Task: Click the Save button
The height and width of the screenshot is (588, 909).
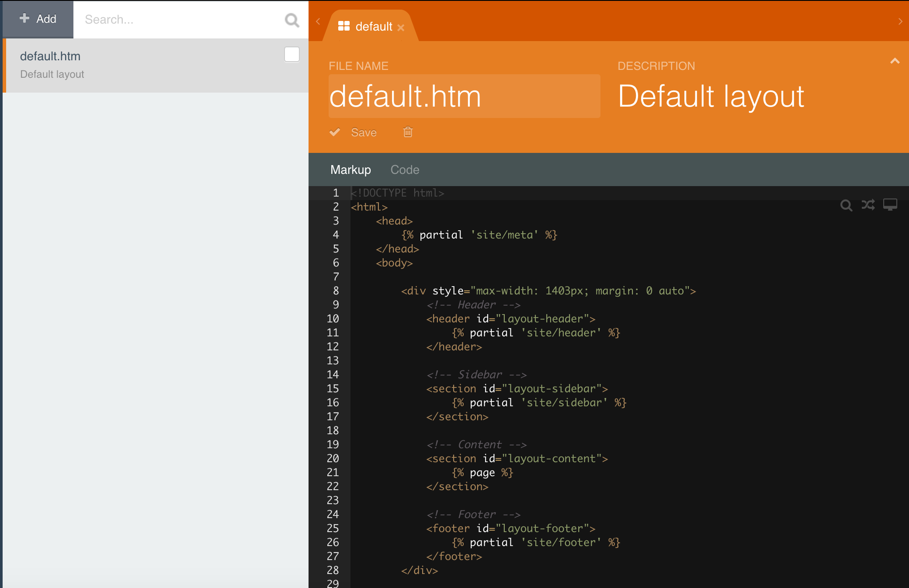Action: 364,132
